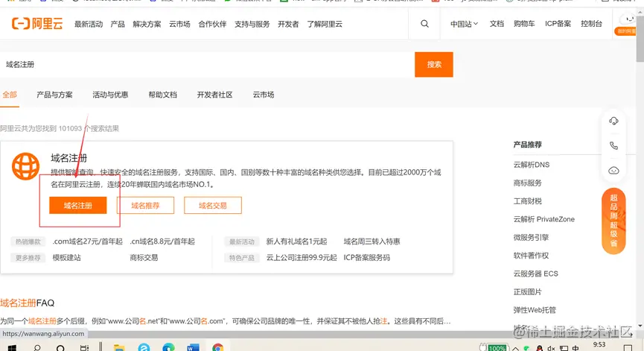
Task: Open File Explorer from the taskbar
Action: point(119,348)
